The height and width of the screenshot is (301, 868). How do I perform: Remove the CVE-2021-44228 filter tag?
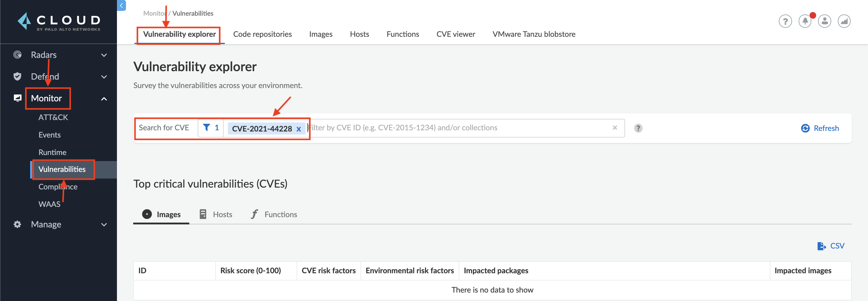(299, 129)
